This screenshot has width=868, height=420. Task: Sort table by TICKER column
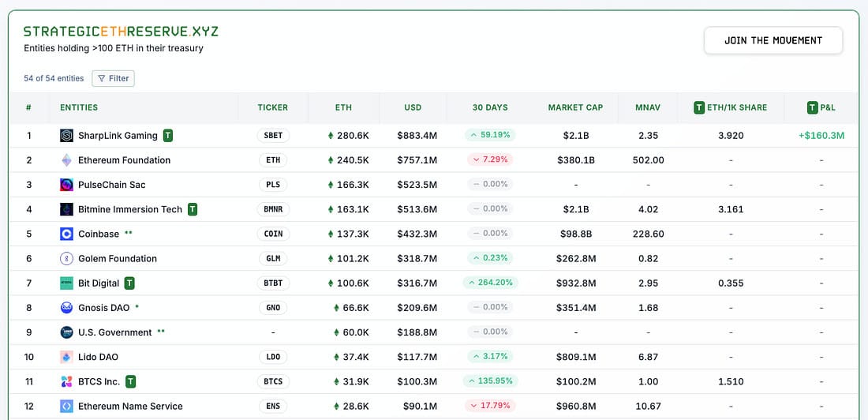click(x=273, y=107)
